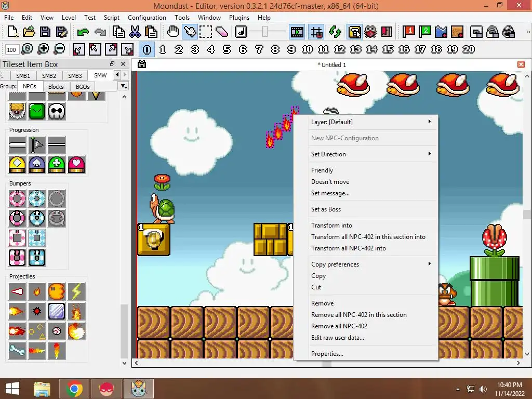Image resolution: width=532 pixels, height=399 pixels.
Task: Open Chrome from the taskbar
Action: (74, 389)
